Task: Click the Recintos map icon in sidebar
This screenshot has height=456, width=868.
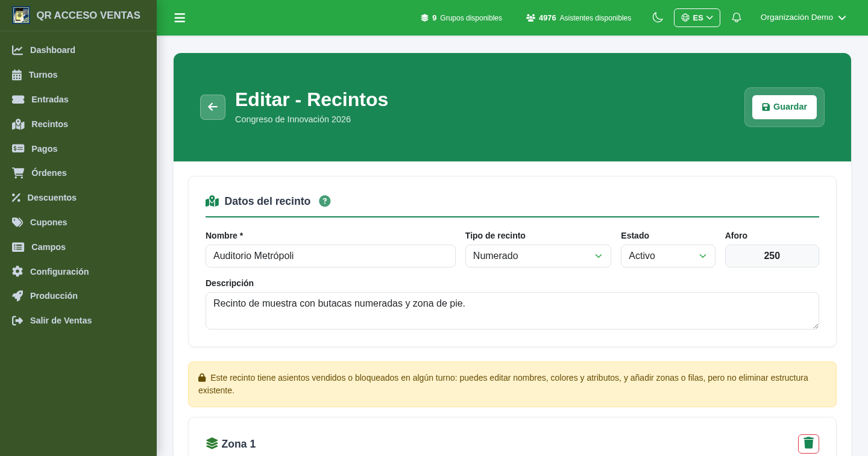Action: tap(18, 124)
